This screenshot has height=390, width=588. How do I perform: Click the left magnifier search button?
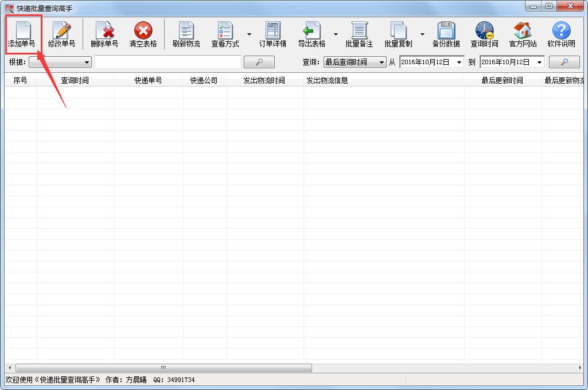259,61
